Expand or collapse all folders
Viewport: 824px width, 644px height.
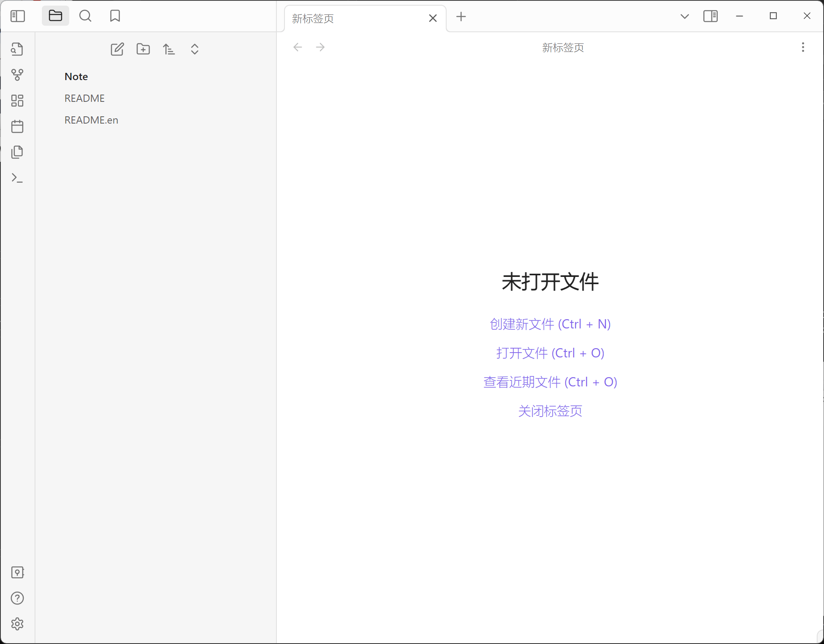pyautogui.click(x=194, y=49)
